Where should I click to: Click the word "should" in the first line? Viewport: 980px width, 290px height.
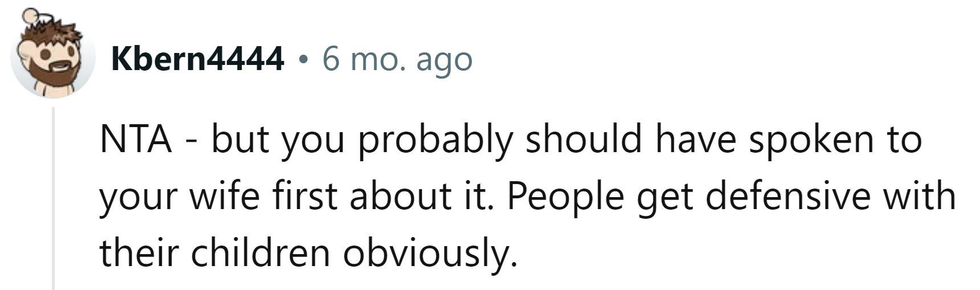583,139
